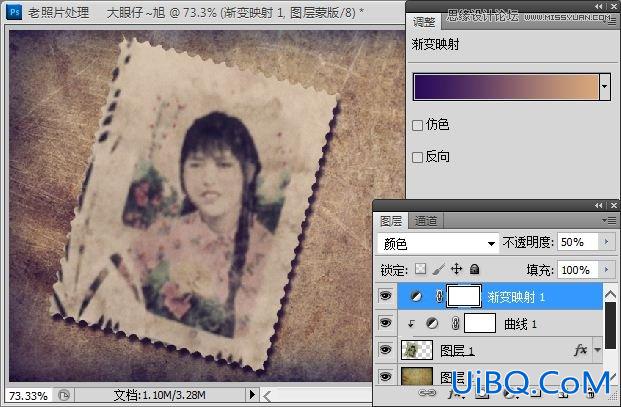Click the 渐变映射 1 layer name
The image size is (621, 407).
(x=516, y=297)
